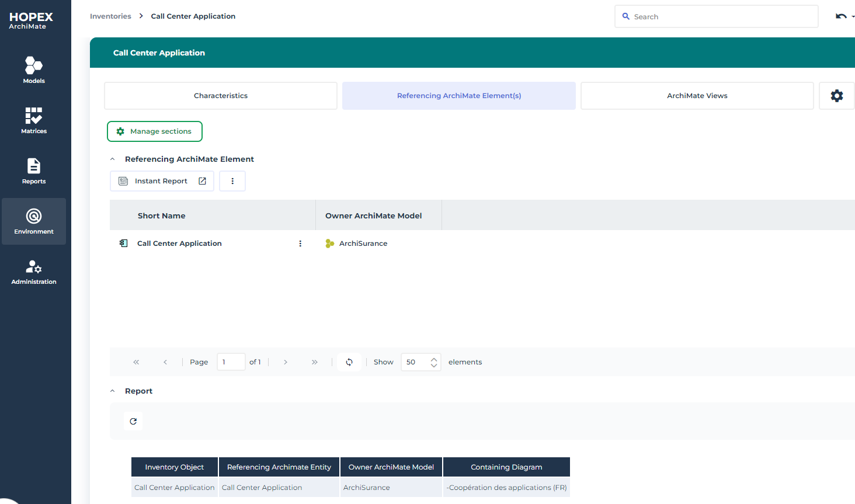Open three-dot menu next to Instant Report
Viewport: 855px width, 504px height.
click(232, 181)
